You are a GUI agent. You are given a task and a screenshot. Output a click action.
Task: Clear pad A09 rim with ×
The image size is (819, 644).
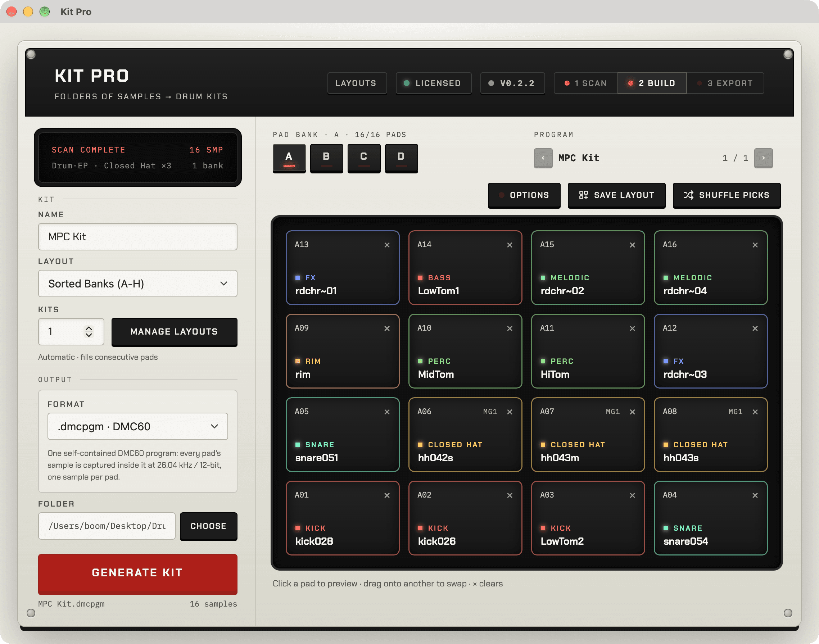click(387, 328)
